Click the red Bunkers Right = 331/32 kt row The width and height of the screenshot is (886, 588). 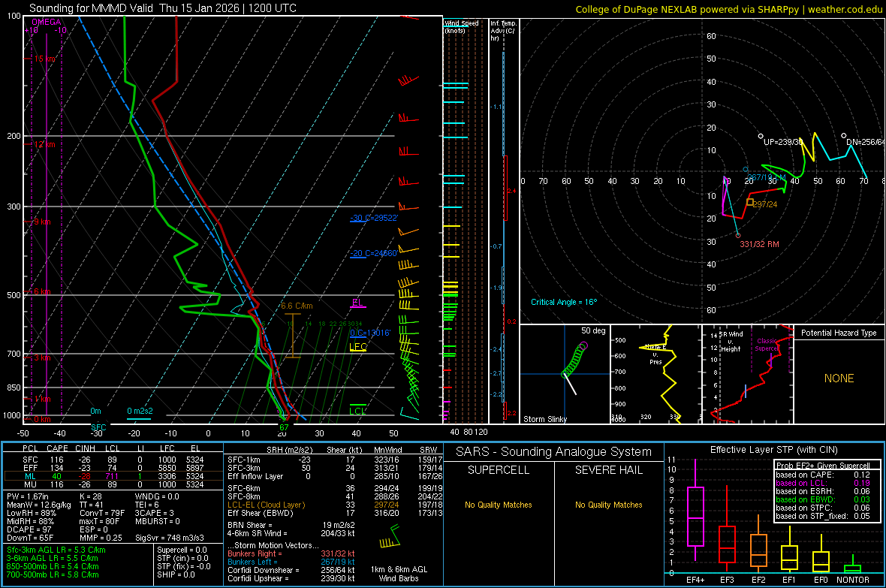click(x=291, y=553)
